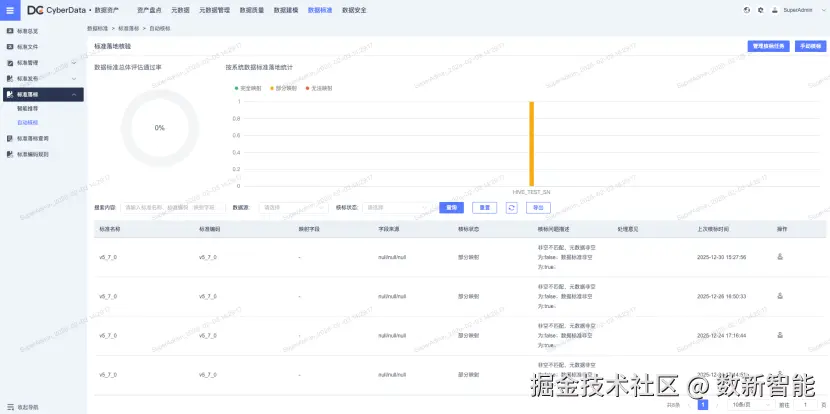This screenshot has width=830, height=414.
Task: Expand the 标准管理 sidebar group
Action: 42,62
